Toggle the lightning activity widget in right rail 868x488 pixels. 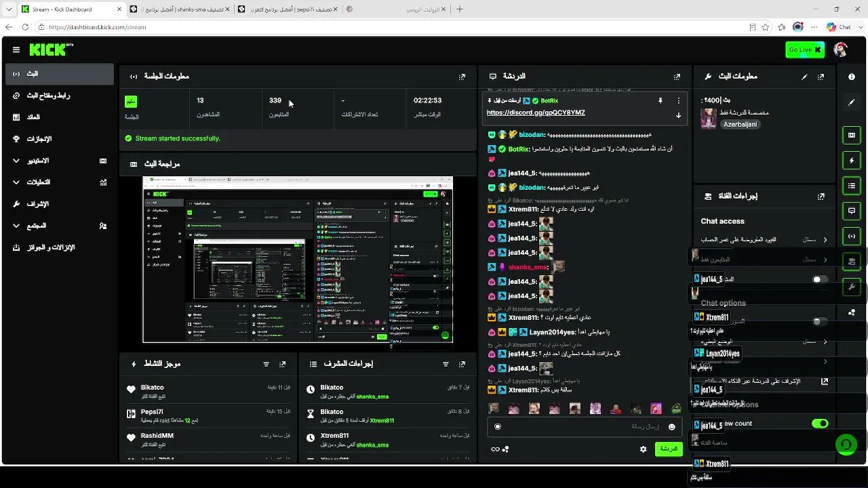[x=852, y=161]
